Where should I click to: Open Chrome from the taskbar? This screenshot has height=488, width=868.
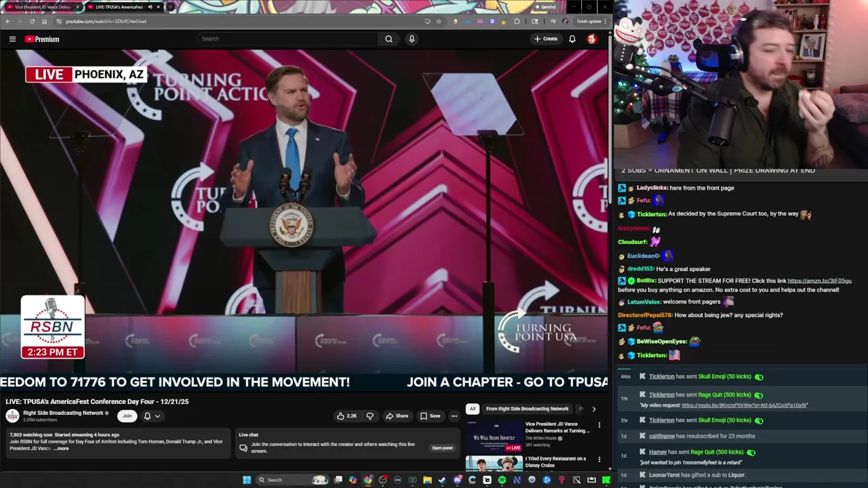pyautogui.click(x=368, y=480)
